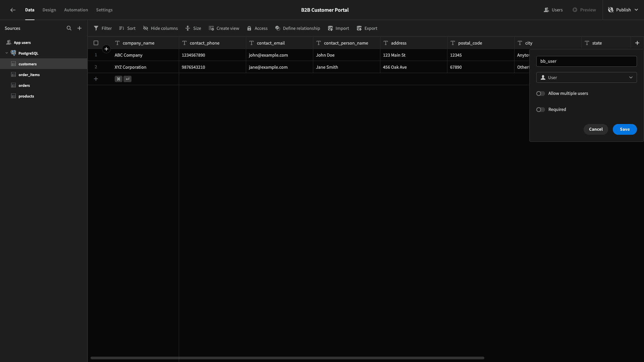Open the Settings tab
644x362 pixels.
pyautogui.click(x=104, y=10)
